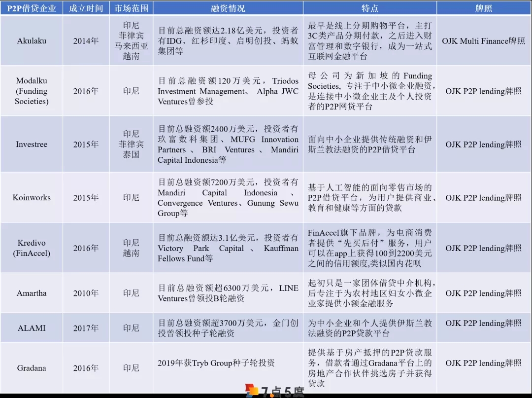Select the 成立时间 column header
Viewport: 532px width, 398px height.
click(x=86, y=8)
